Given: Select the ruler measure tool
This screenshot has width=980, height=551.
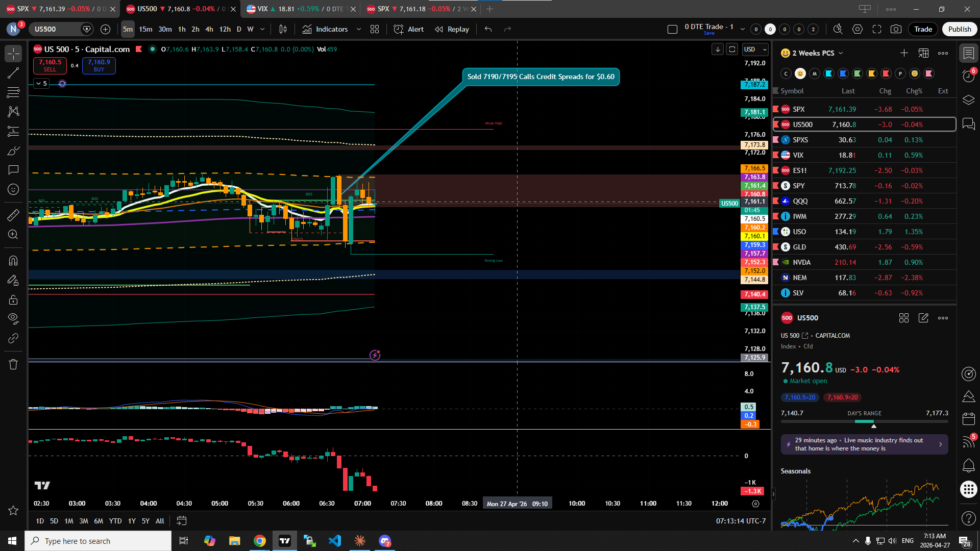Looking at the screenshot, I should click(13, 215).
